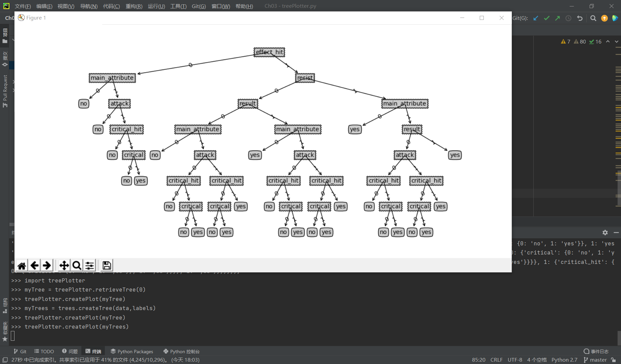Screen dimensions: 621x364
Task: Save the figure with disk icon
Action: coord(107,266)
